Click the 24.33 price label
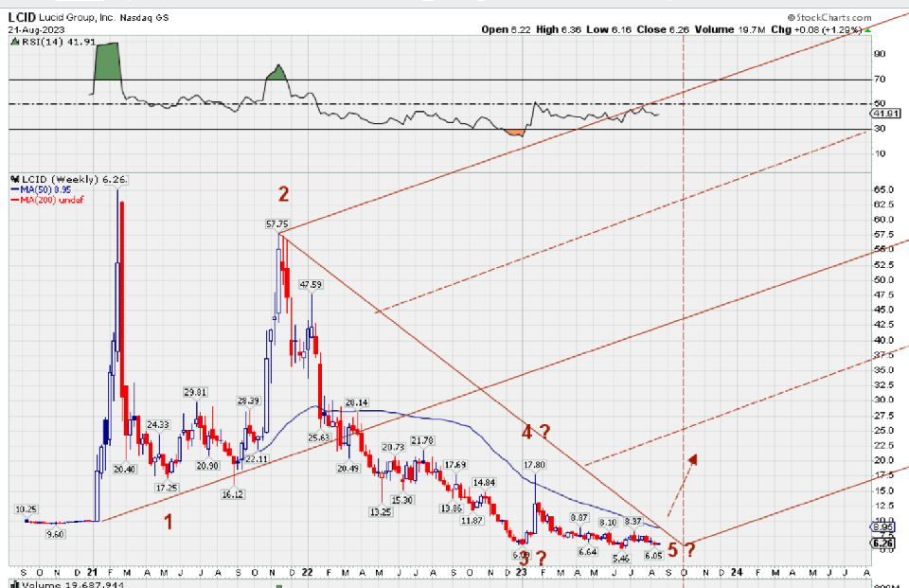 158,424
